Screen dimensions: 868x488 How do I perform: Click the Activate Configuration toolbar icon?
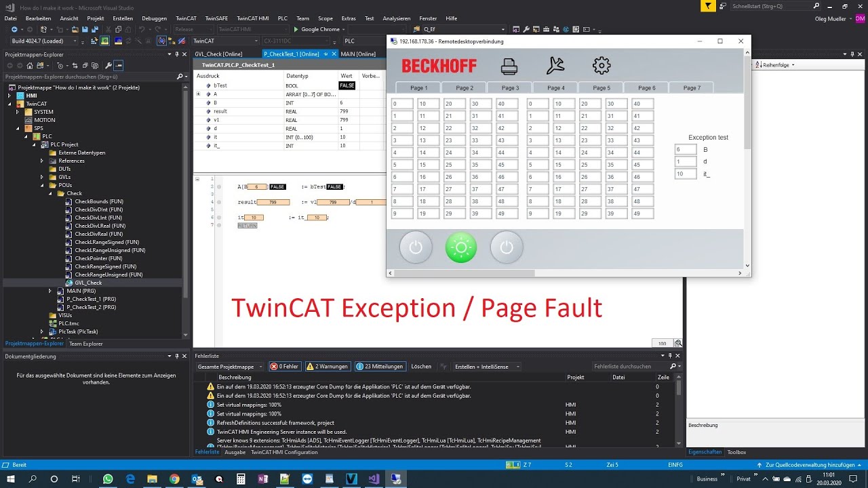94,41
